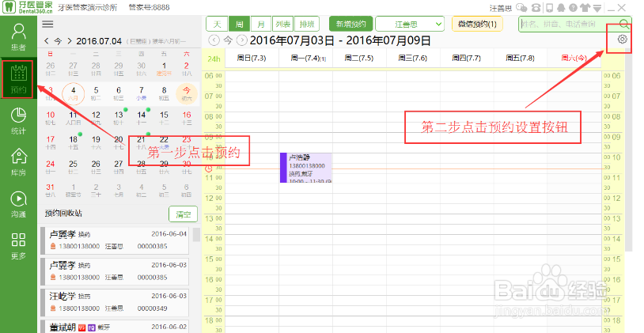The image size is (644, 333).
Task: Open recycle entry 董斌朝 dated 2016-06-02
Action: coord(115,327)
